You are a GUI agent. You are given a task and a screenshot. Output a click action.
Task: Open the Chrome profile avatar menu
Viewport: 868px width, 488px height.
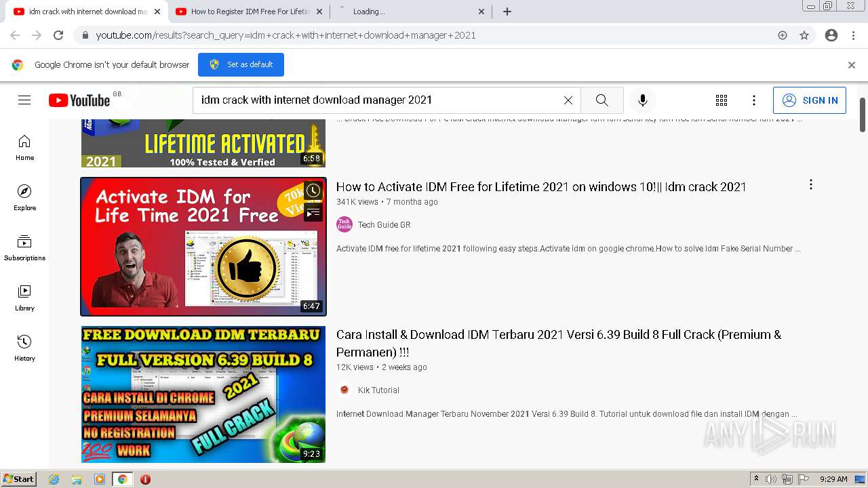[x=831, y=35]
